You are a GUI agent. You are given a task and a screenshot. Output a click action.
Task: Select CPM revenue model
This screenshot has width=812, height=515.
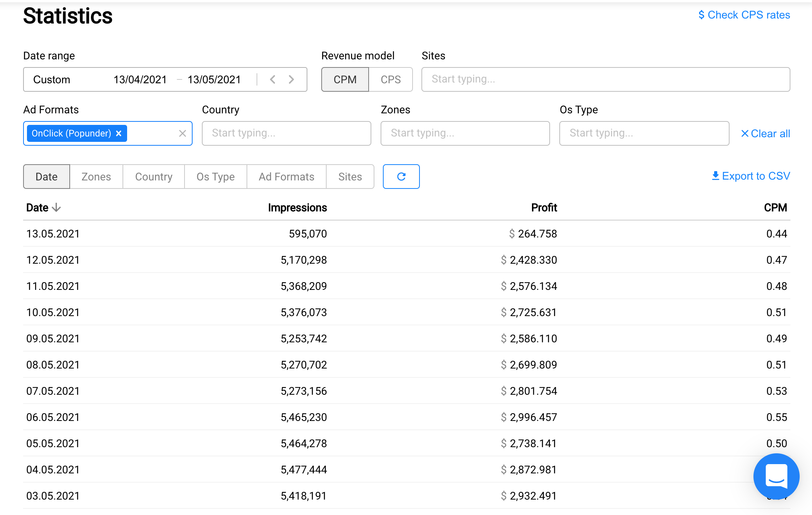click(x=345, y=79)
